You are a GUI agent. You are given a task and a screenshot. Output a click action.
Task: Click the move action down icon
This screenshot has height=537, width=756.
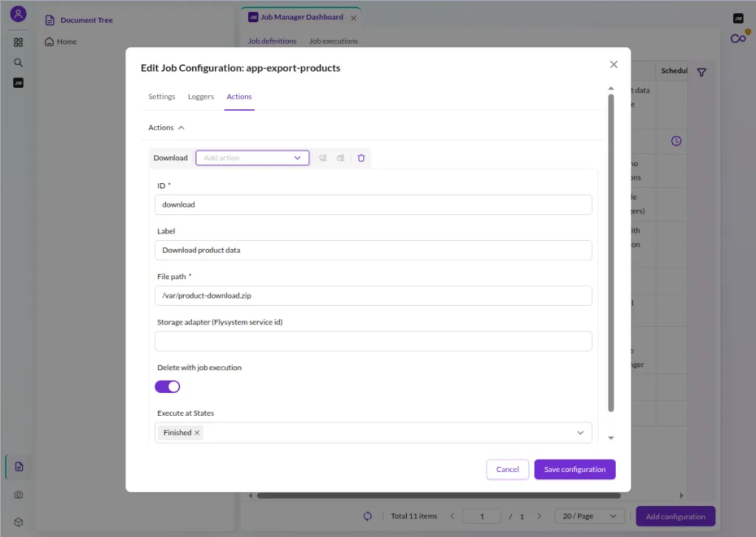tap(341, 158)
